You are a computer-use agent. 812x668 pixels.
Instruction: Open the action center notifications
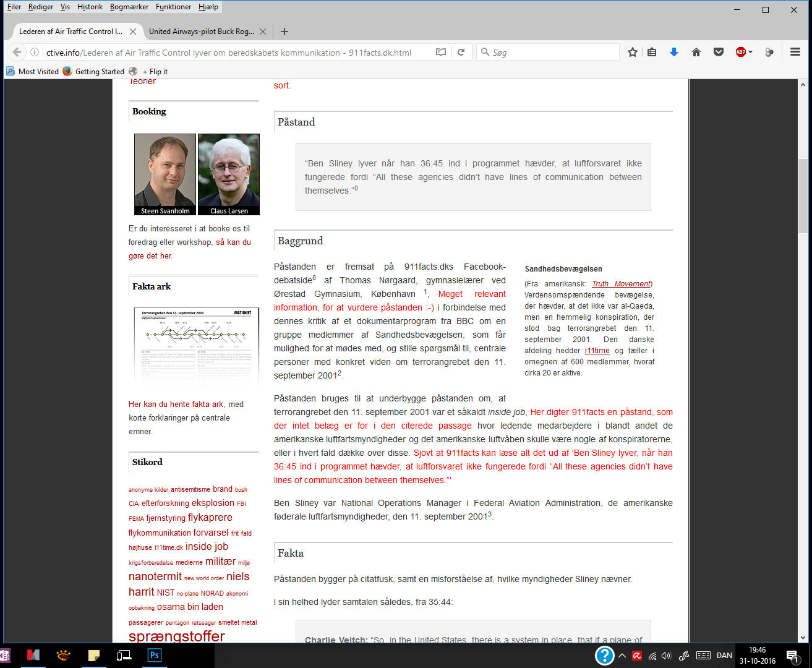(792, 656)
